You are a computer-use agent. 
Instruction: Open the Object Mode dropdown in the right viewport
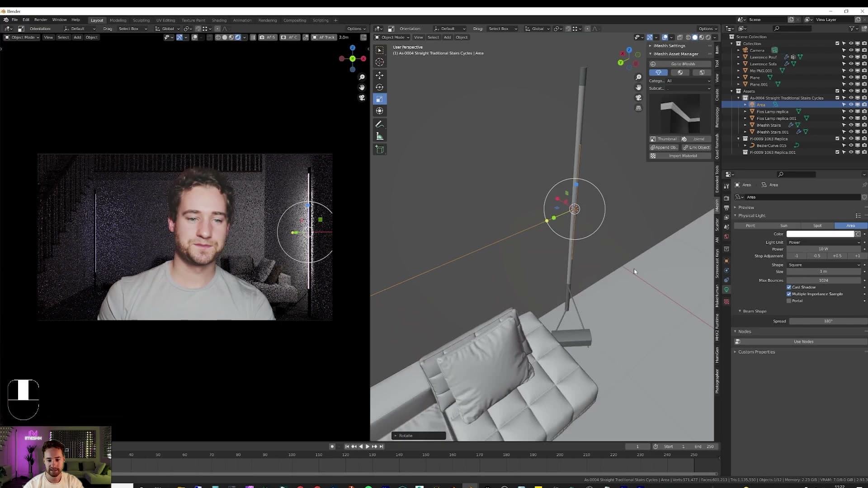[392, 38]
